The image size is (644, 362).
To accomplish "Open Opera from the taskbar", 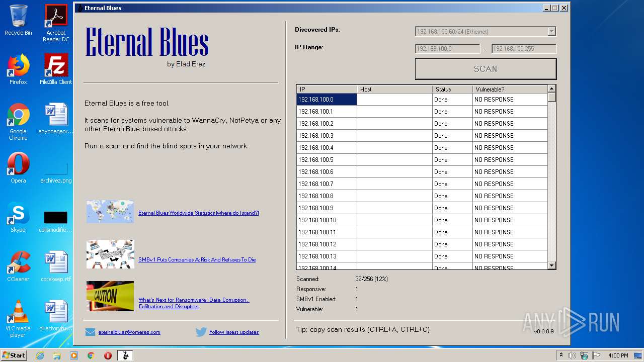I will coord(108,355).
